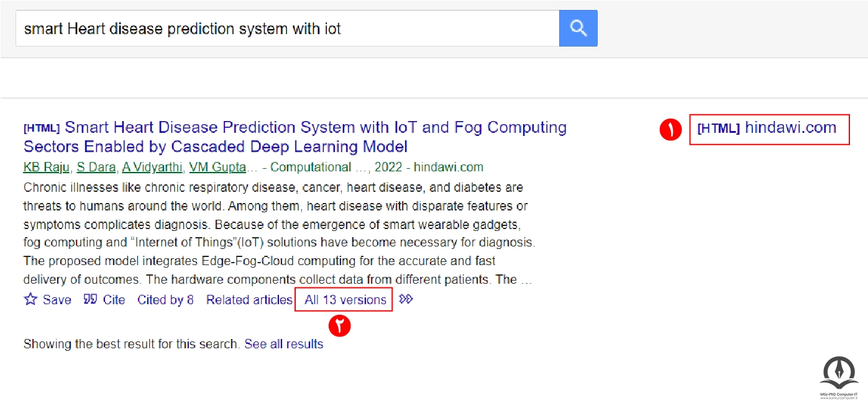Click the Cite quotation mark icon
Viewport: 868px width, 406px height.
click(90, 299)
